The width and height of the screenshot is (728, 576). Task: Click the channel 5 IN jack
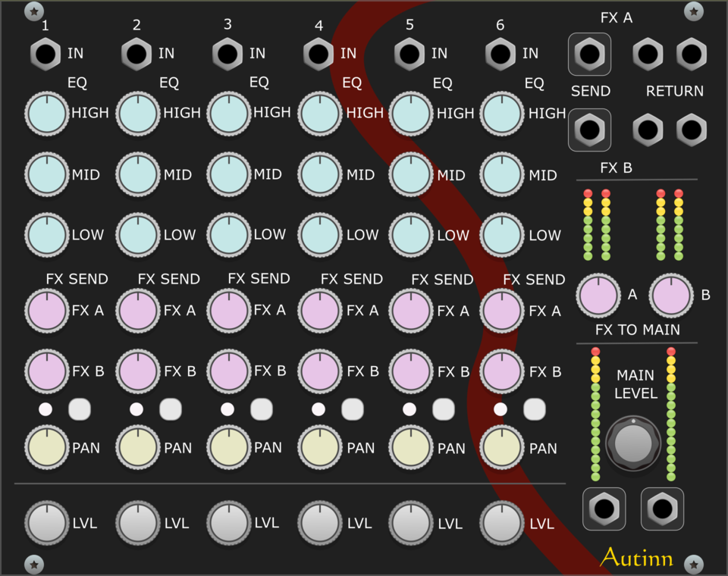pos(409,55)
